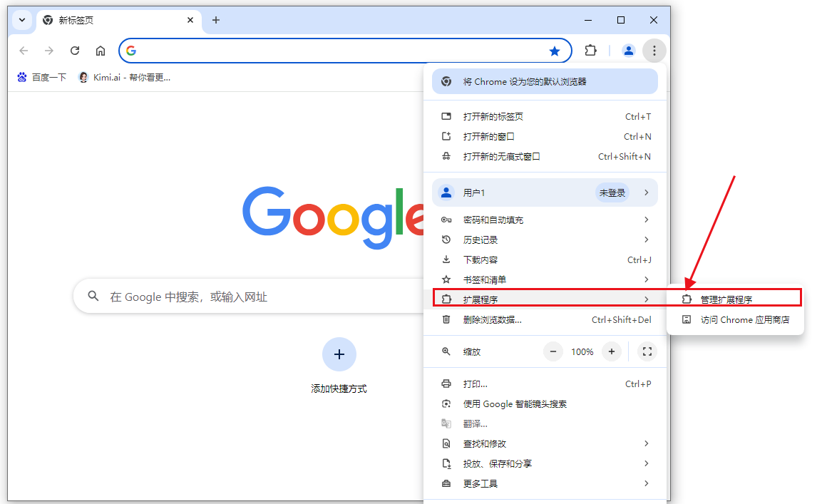This screenshot has width=817, height=504.
Task: Select 打印... menu item
Action: coord(545,384)
